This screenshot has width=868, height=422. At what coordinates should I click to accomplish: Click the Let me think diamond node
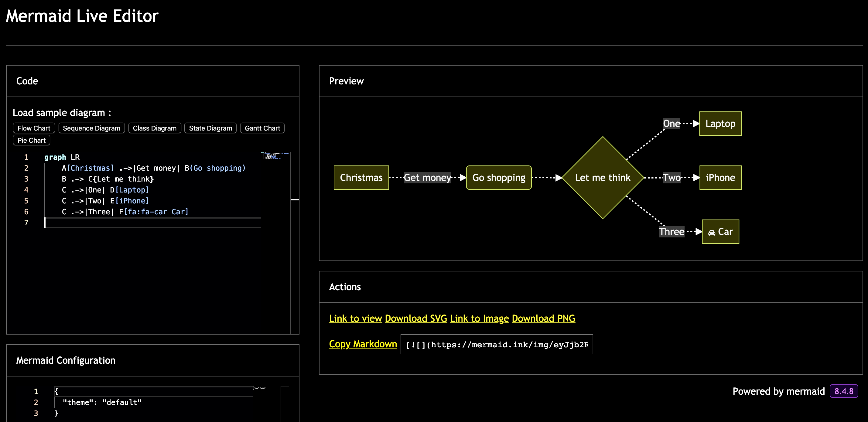pos(603,178)
